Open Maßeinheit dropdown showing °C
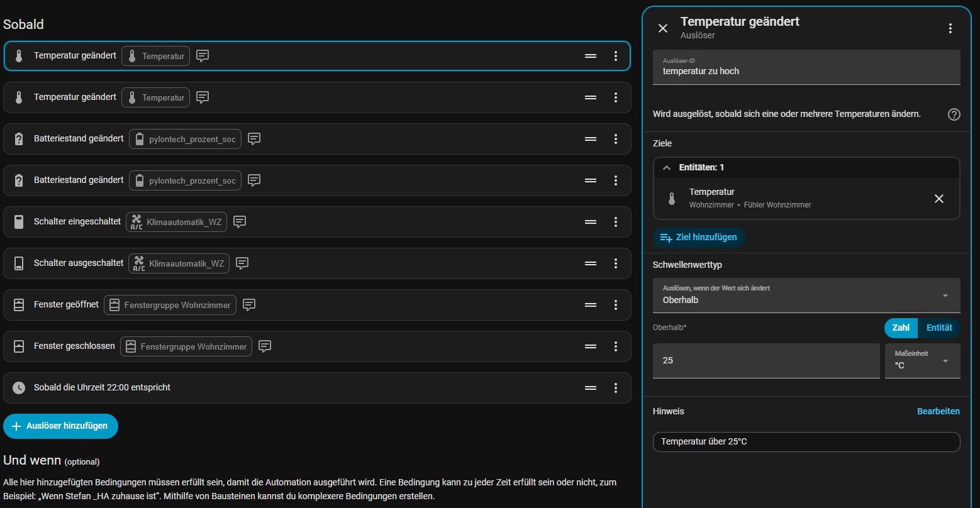 pyautogui.click(x=923, y=361)
